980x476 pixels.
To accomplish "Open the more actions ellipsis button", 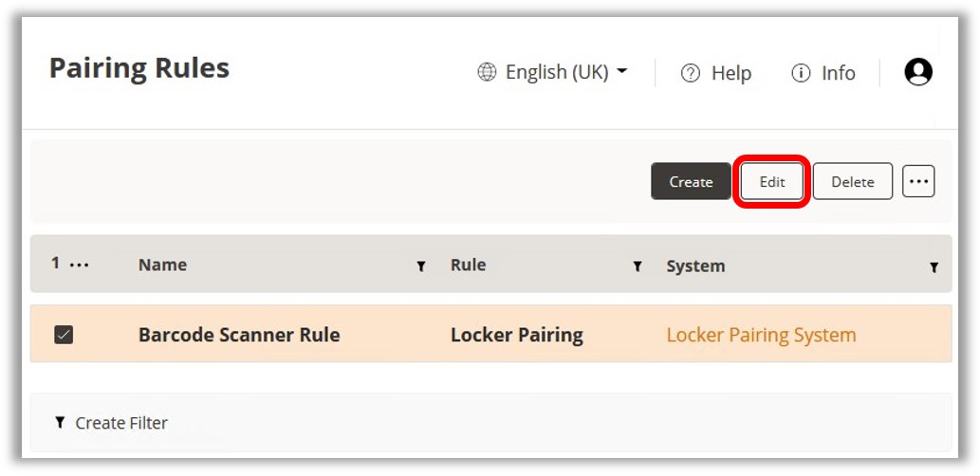I will (x=918, y=182).
